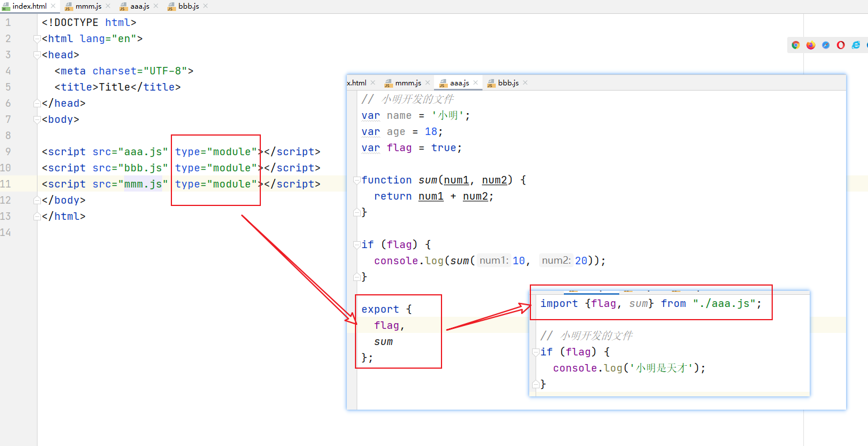The width and height of the screenshot is (868, 446).
Task: Collapse fold at closing </body> tag
Action: click(x=38, y=200)
